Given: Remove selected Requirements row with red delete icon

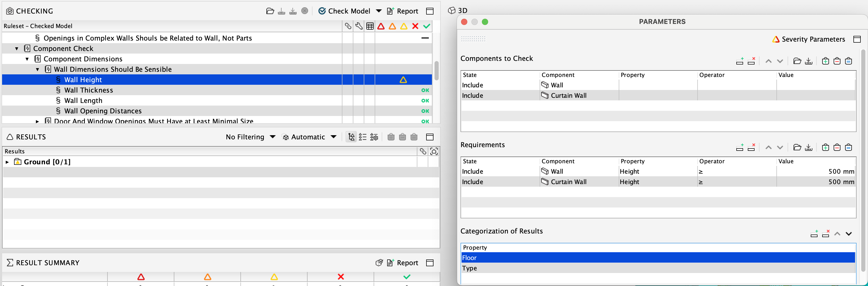Looking at the screenshot, I should 752,147.
